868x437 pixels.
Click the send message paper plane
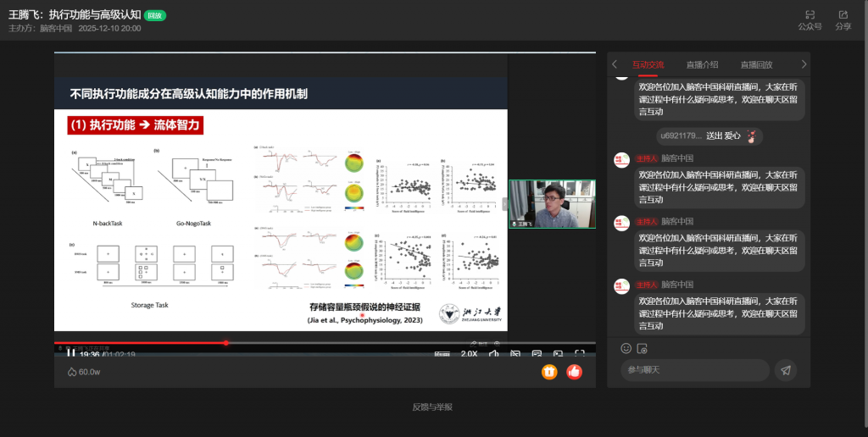(786, 370)
